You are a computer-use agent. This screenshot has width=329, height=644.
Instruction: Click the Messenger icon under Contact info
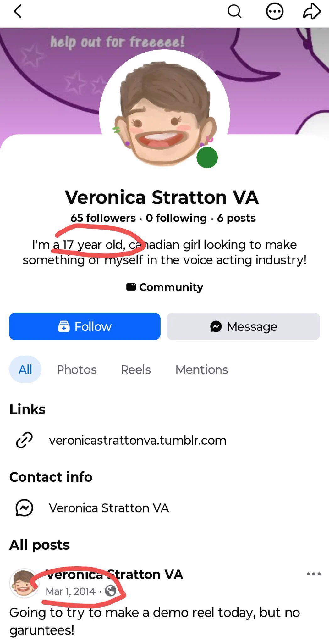(x=25, y=508)
